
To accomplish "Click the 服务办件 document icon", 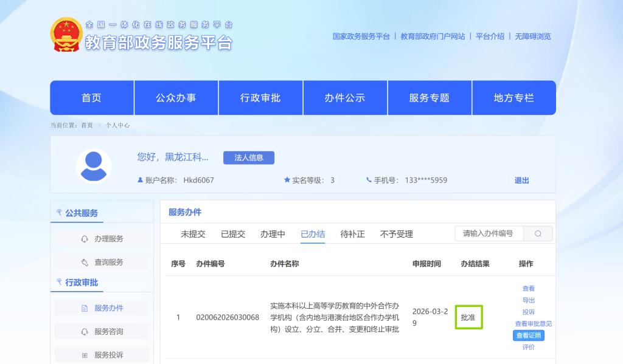I will click(x=84, y=309).
